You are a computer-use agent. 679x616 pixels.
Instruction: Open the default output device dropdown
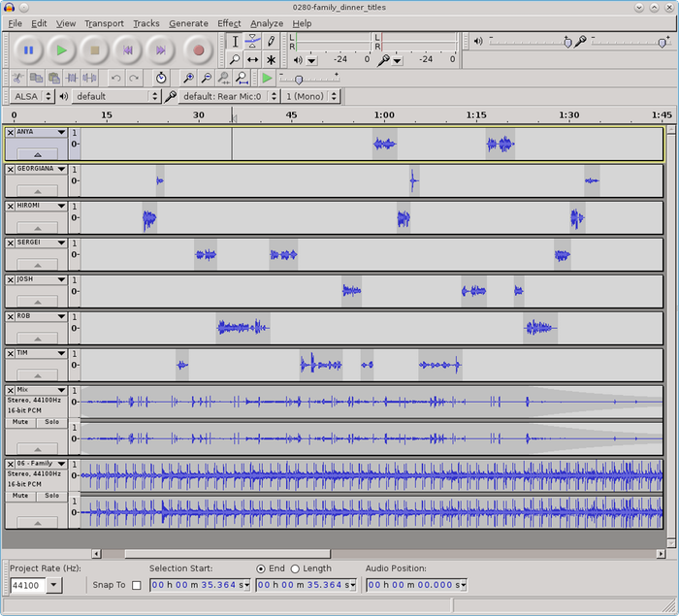coord(116,96)
